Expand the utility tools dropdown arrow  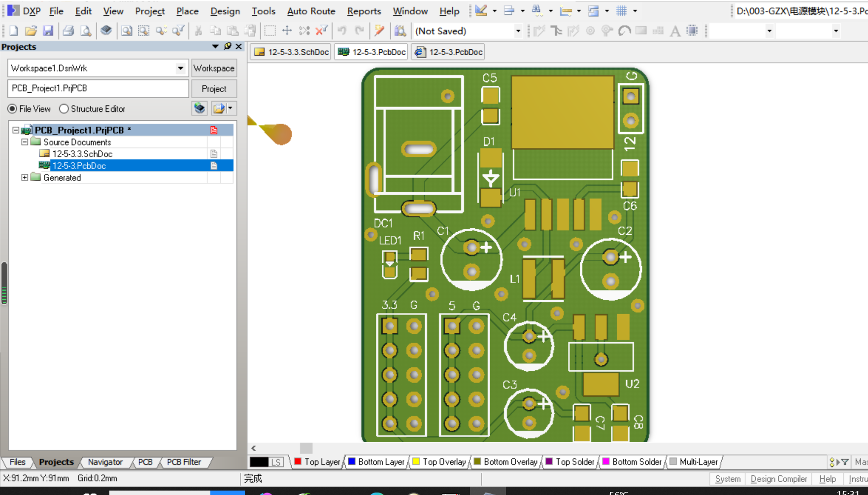495,10
